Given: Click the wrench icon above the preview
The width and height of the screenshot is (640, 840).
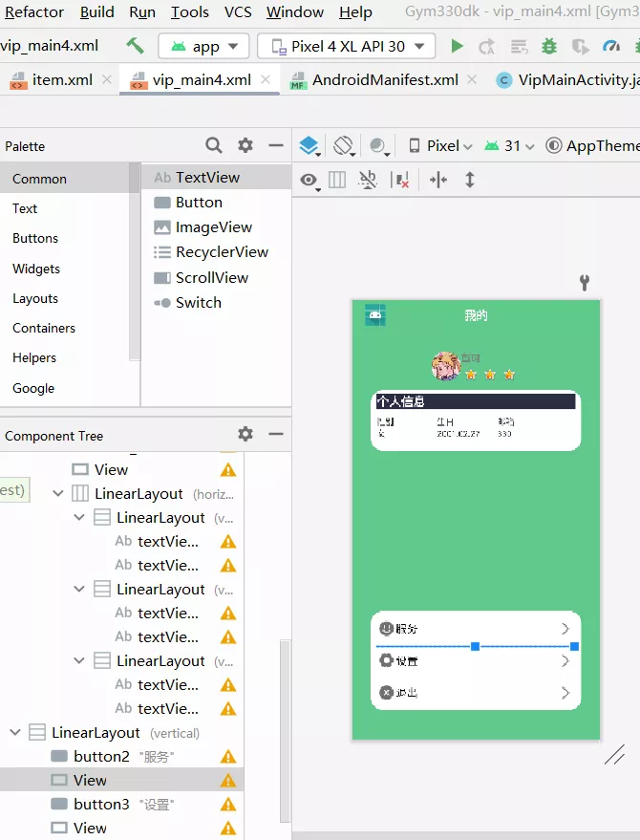Looking at the screenshot, I should click(x=585, y=282).
